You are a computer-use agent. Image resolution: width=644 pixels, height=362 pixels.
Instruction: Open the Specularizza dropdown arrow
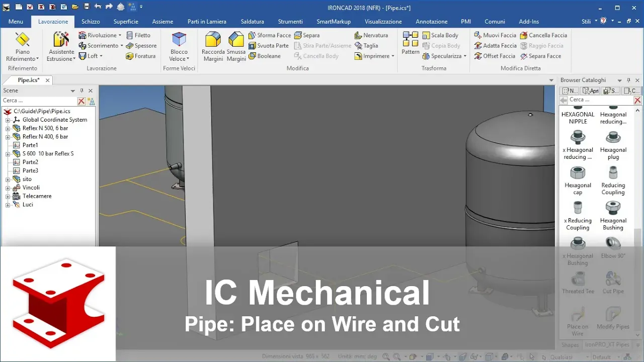pos(465,56)
